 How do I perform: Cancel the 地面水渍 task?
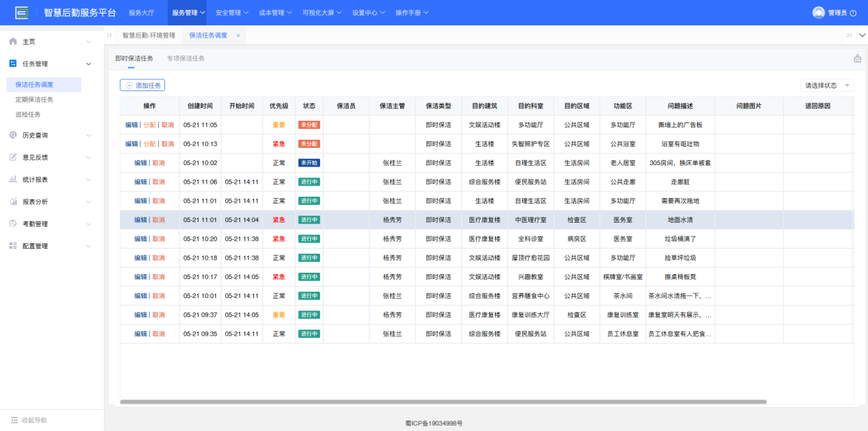tap(158, 220)
